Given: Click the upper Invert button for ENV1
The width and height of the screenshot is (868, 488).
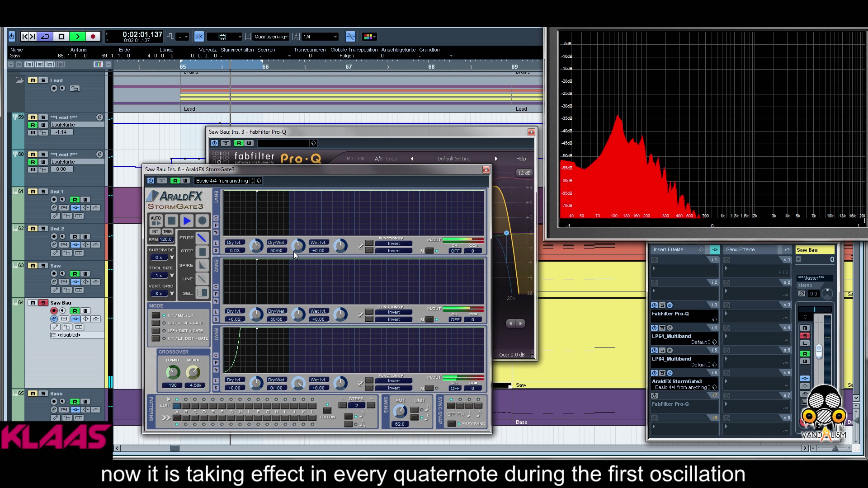Looking at the screenshot, I should point(394,244).
